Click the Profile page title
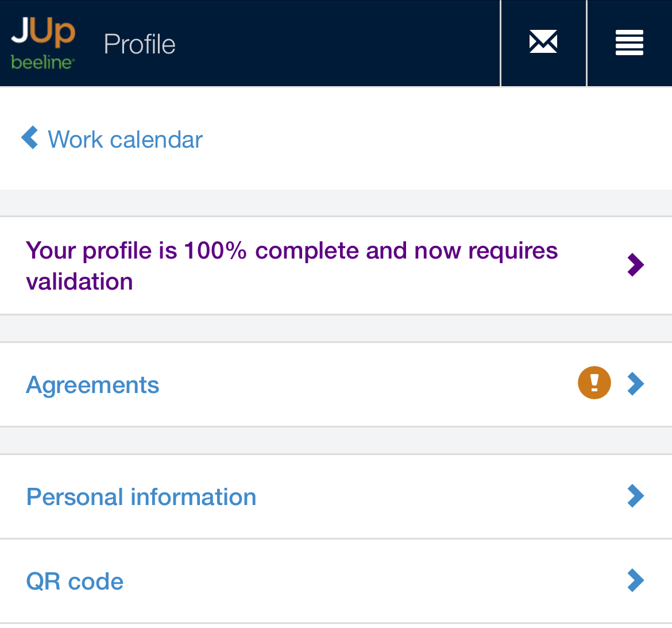This screenshot has width=672, height=628. click(140, 44)
